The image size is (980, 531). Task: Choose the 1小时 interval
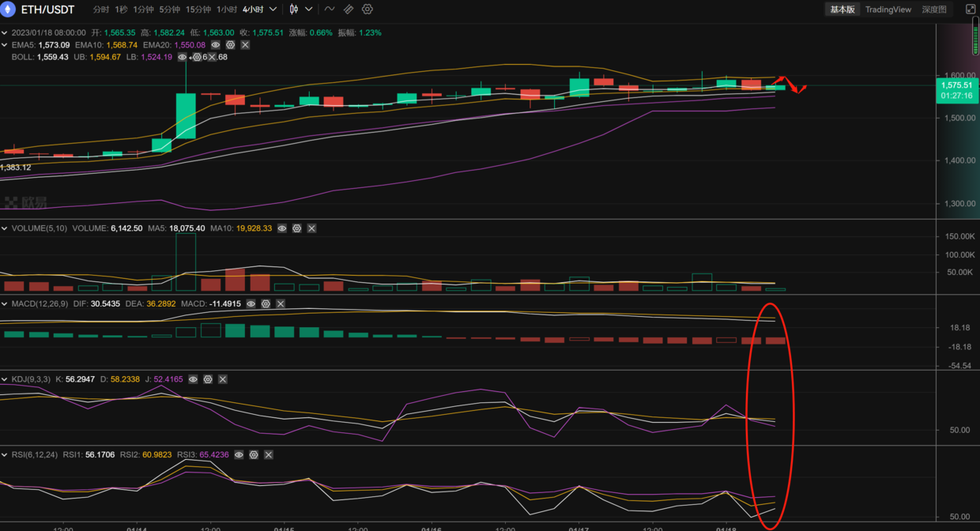pyautogui.click(x=227, y=9)
